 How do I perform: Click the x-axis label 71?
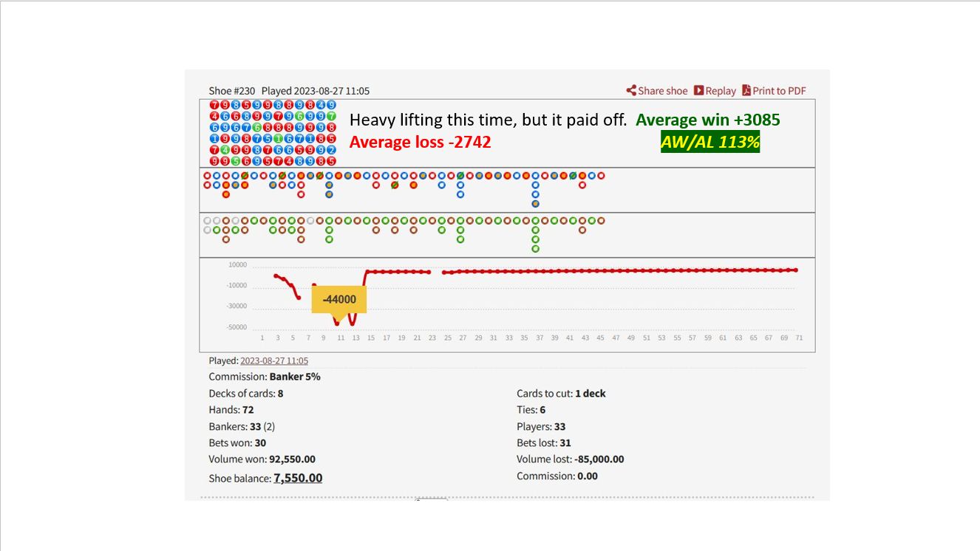click(799, 338)
